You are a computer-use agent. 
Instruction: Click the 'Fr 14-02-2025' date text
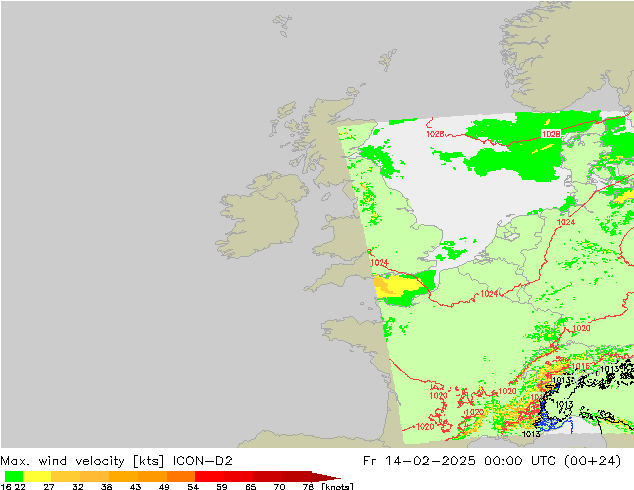(419, 461)
